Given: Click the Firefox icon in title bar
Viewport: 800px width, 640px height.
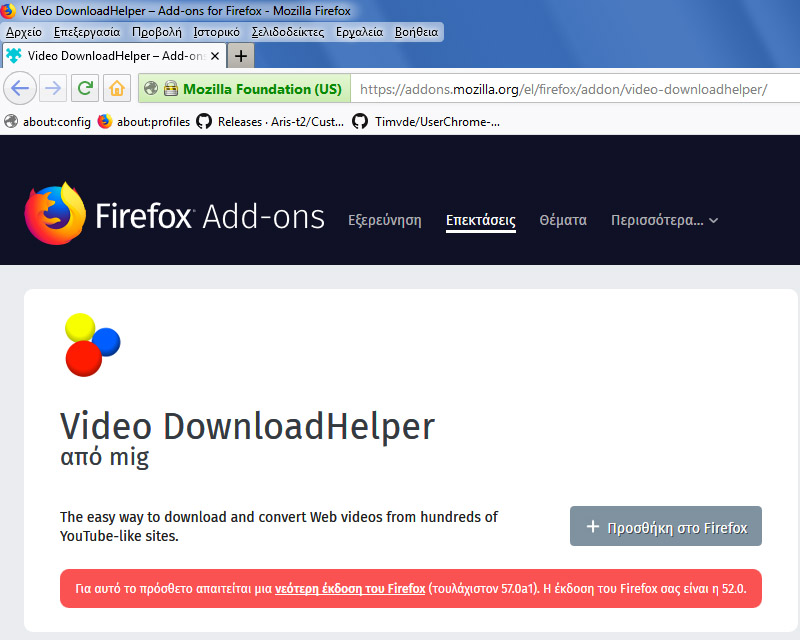Looking at the screenshot, I should click(x=8, y=10).
